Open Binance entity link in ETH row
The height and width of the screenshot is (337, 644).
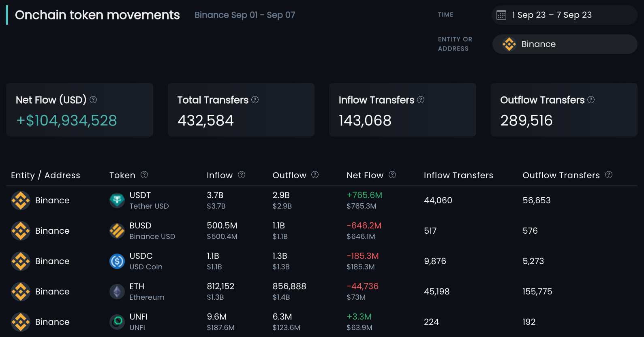coord(52,292)
